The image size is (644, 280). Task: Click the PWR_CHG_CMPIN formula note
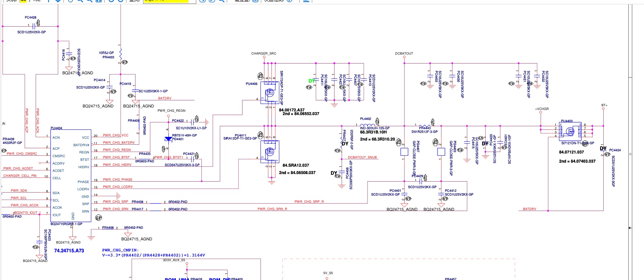click(x=153, y=253)
